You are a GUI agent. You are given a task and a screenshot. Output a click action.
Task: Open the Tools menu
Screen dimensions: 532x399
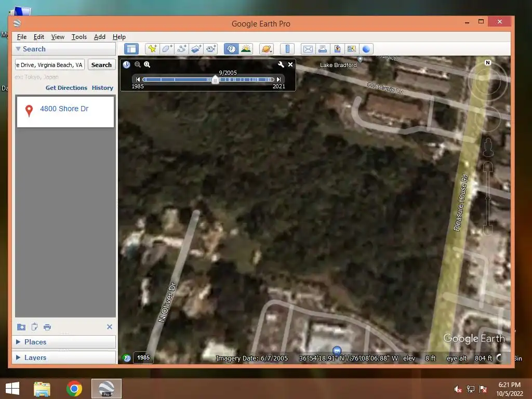coord(79,37)
